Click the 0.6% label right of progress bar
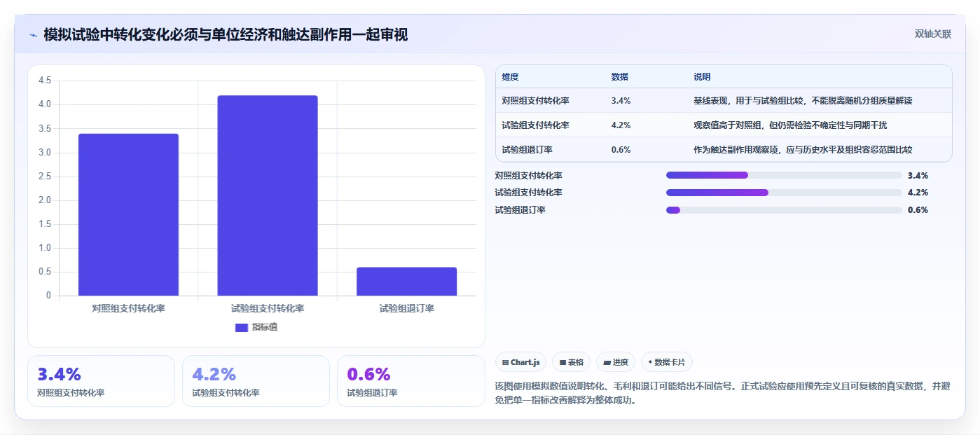The height and width of the screenshot is (435, 980). 918,210
